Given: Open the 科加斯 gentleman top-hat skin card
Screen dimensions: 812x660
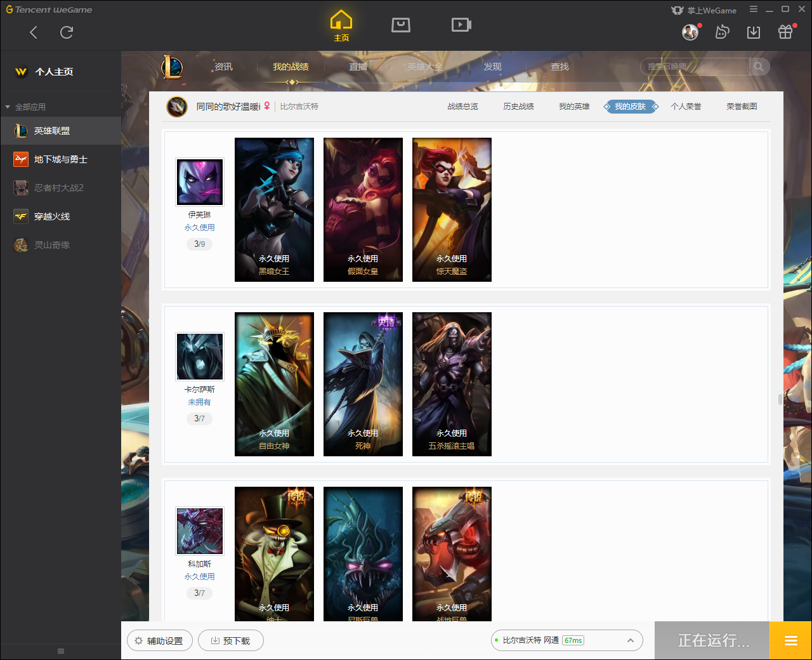Looking at the screenshot, I should (274, 554).
